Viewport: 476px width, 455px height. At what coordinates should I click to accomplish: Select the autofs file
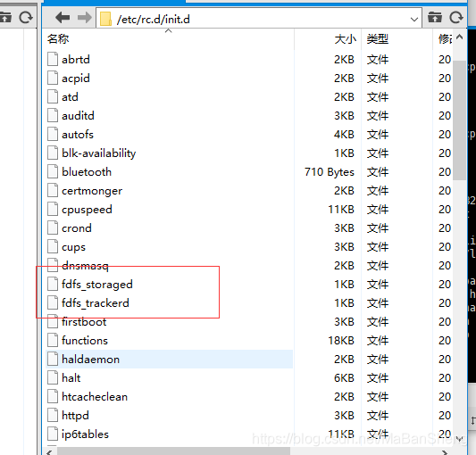coord(78,135)
